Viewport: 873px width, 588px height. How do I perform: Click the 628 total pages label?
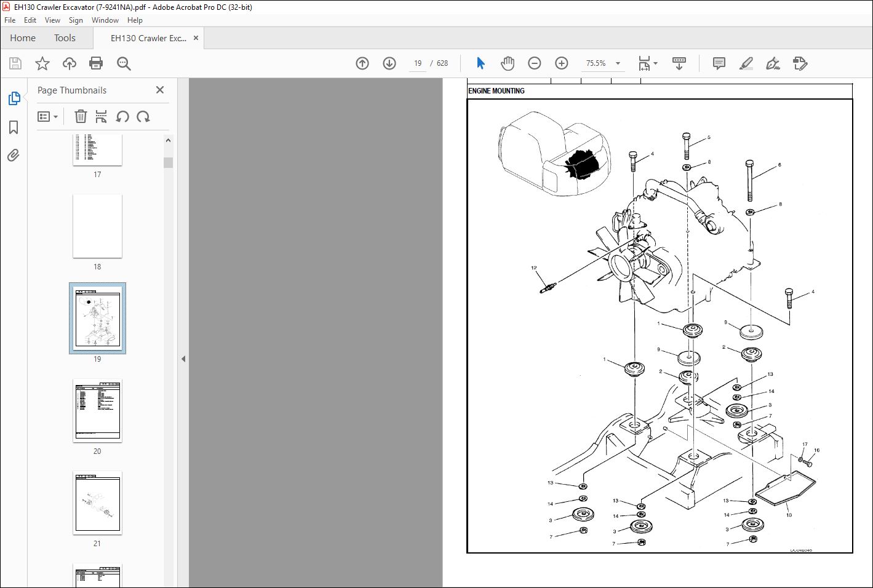[x=442, y=63]
